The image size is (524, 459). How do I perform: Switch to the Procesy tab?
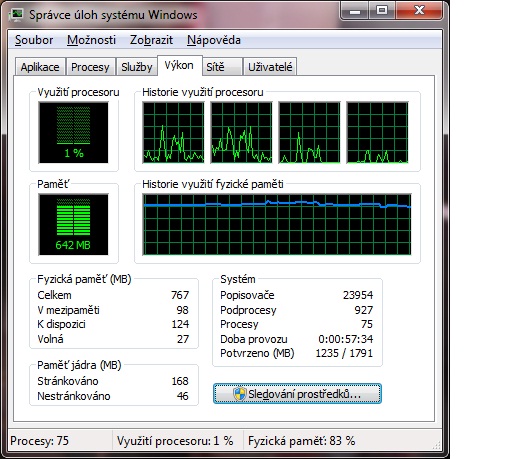tap(90, 67)
